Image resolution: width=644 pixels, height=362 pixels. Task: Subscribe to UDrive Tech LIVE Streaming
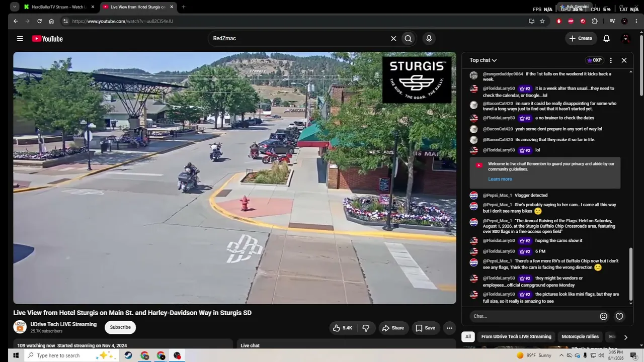[120, 327]
